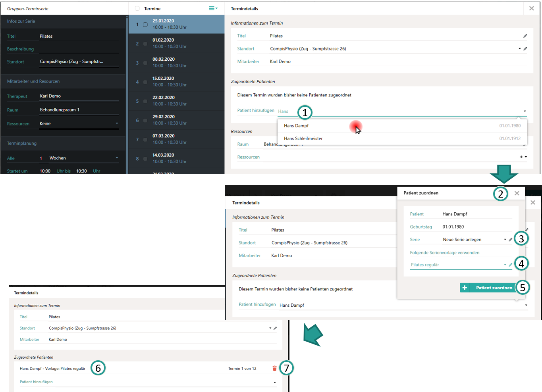542x392 pixels.
Task: Open the Serie dropdown showing Neue Serie anlegen
Action: pos(505,240)
